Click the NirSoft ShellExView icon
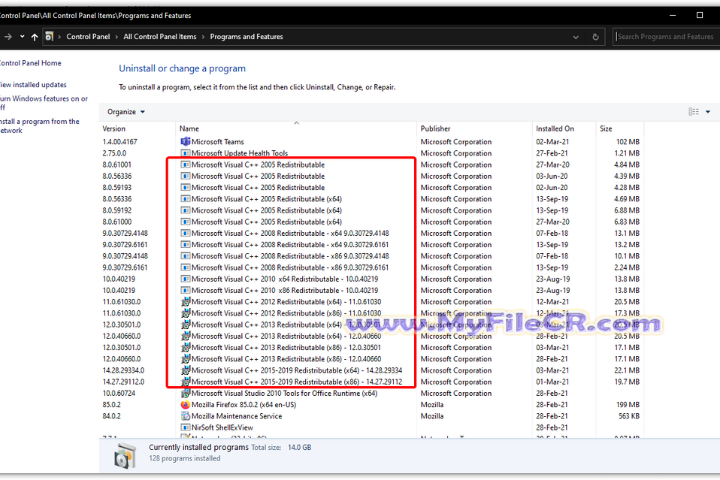The height and width of the screenshot is (480, 720). 185,428
